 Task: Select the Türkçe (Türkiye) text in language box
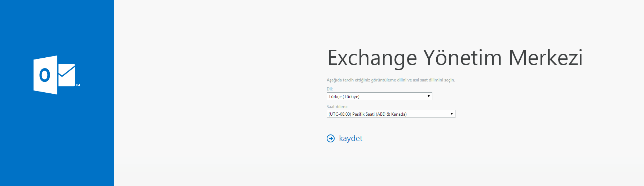click(344, 97)
